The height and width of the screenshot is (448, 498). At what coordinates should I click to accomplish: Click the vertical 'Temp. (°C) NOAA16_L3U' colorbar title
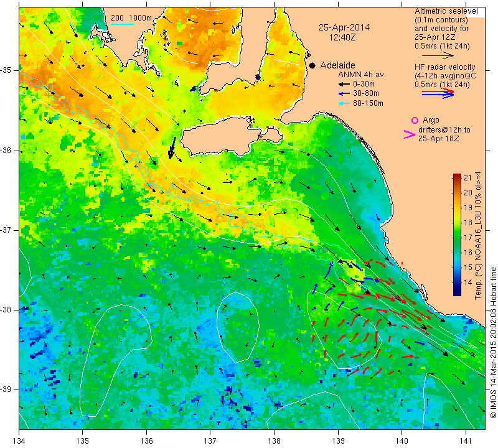coord(477,236)
